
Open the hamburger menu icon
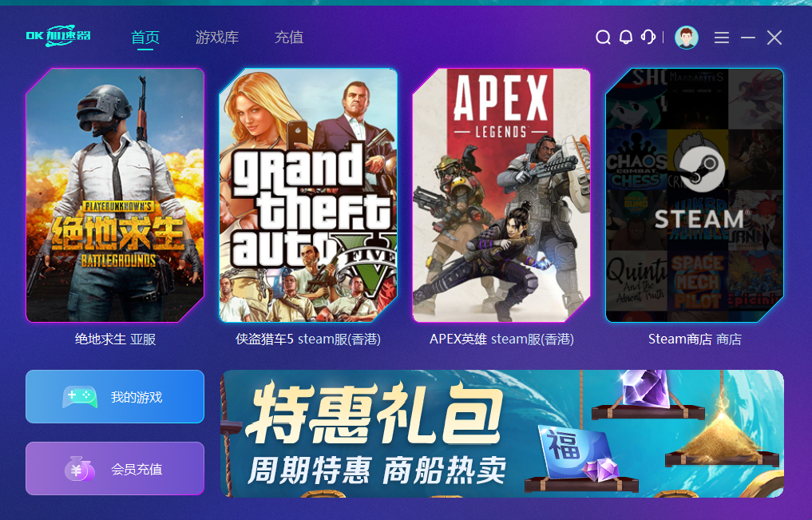tap(721, 38)
